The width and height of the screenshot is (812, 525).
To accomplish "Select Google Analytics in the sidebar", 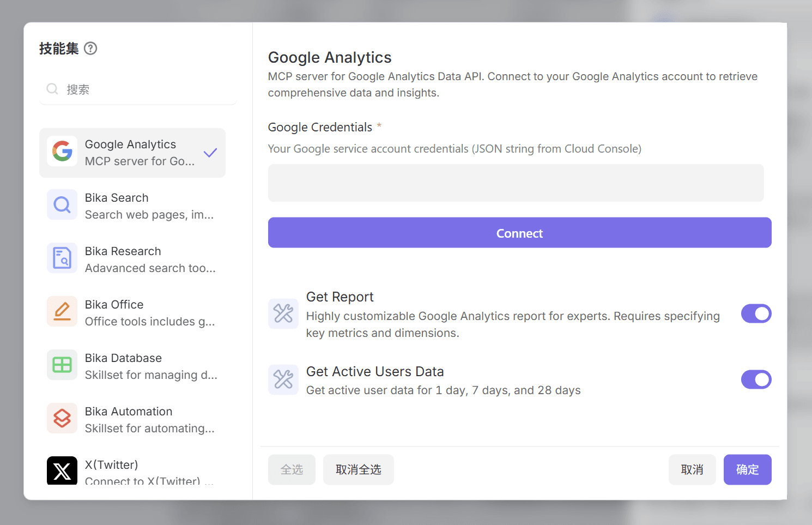I will 132,153.
